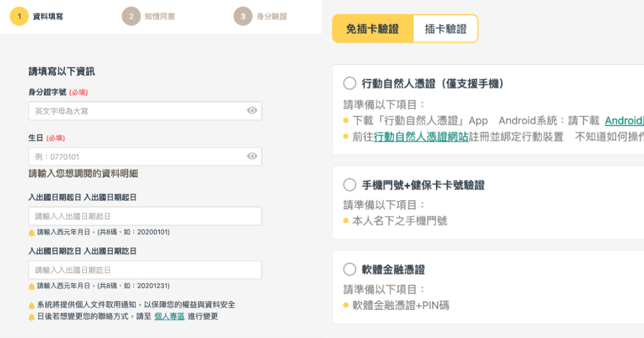
Task: Click bell icon beside 系統將提供個人文件取用通知
Action: click(32, 305)
